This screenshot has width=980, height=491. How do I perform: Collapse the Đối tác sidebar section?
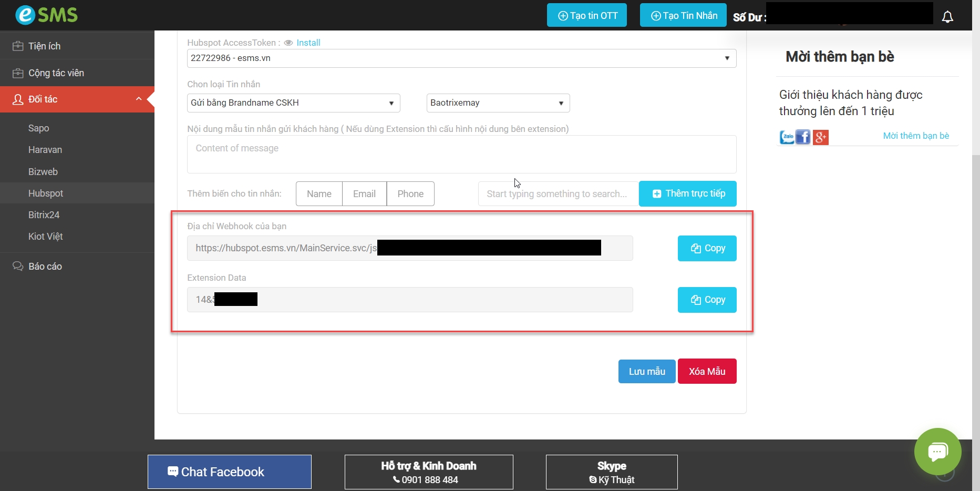pyautogui.click(x=139, y=99)
